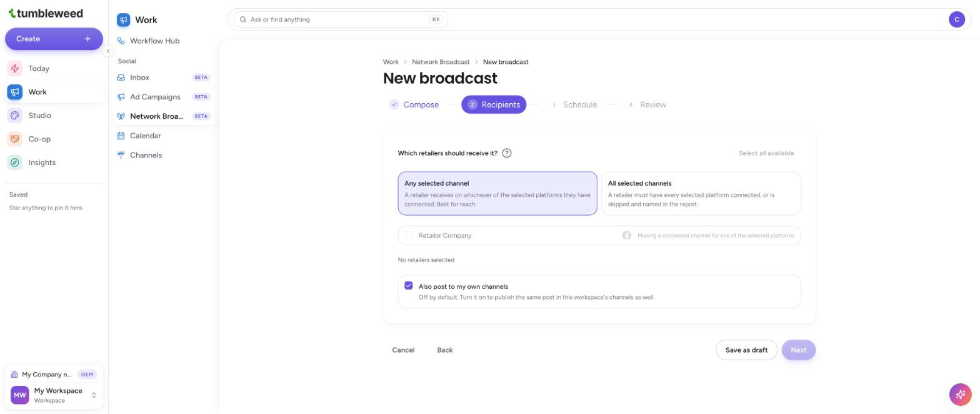Image resolution: width=980 pixels, height=414 pixels.
Task: Click the search magnifier icon
Action: pos(243,19)
